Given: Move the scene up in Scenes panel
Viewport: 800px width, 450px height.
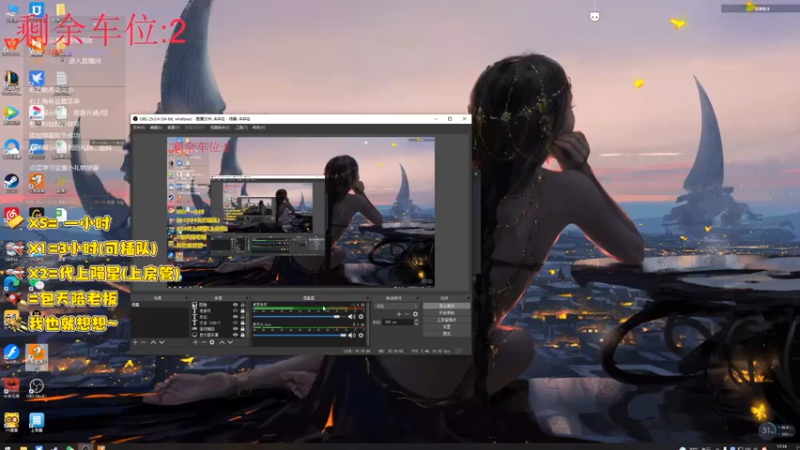Looking at the screenshot, I should tap(153, 342).
